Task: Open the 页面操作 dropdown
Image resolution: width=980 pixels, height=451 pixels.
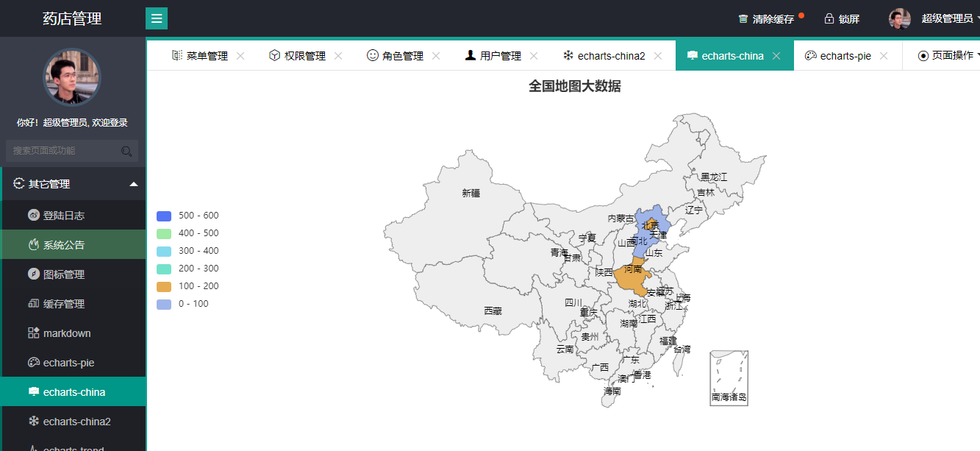Action: point(948,56)
